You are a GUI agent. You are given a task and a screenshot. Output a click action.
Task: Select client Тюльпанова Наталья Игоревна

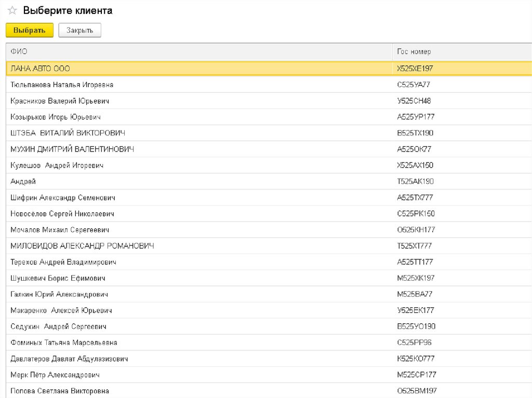(x=62, y=85)
